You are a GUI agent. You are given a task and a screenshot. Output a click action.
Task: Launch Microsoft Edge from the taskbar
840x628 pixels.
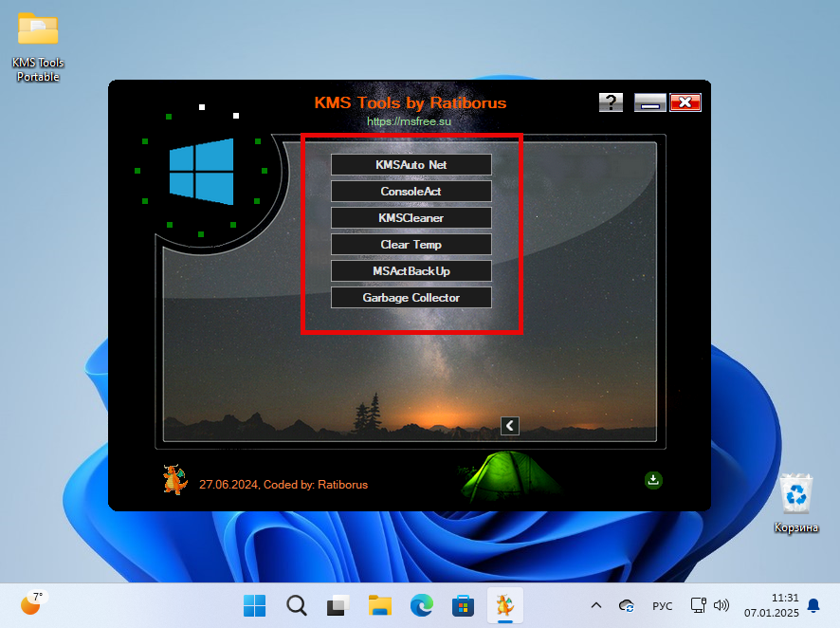point(421,605)
